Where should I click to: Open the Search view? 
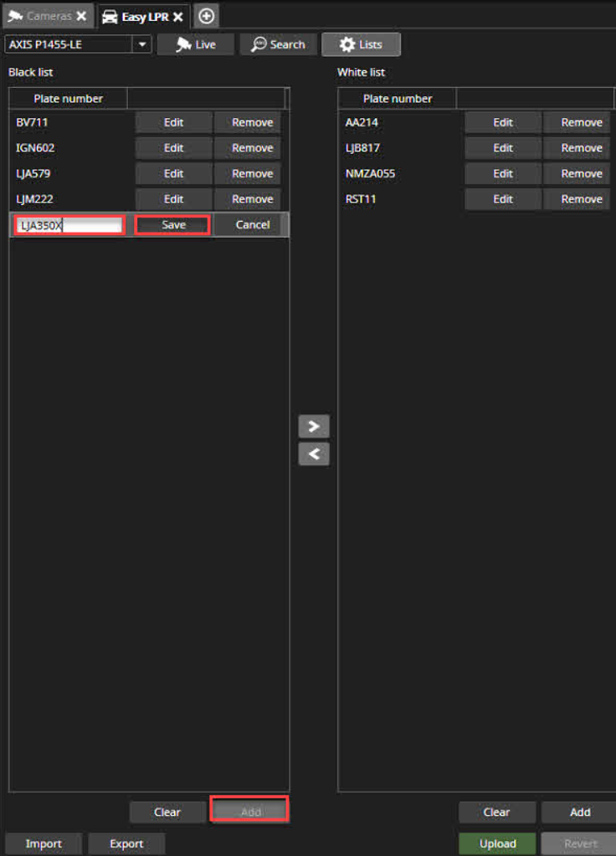pyautogui.click(x=279, y=44)
